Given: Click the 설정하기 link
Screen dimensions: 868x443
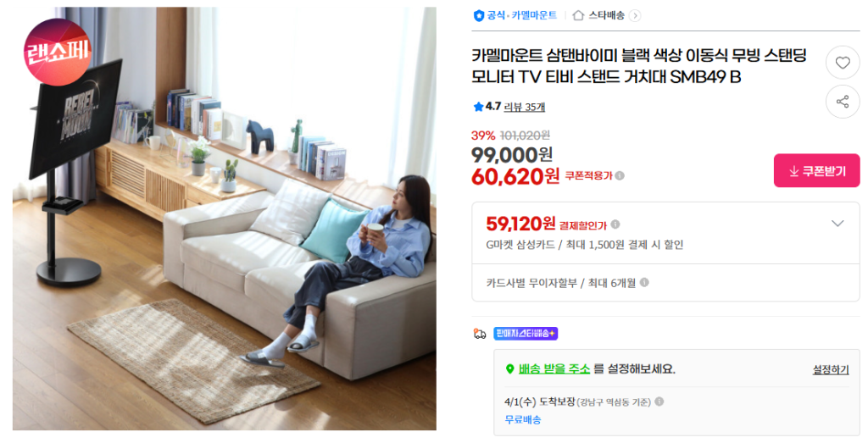Looking at the screenshot, I should (x=831, y=370).
